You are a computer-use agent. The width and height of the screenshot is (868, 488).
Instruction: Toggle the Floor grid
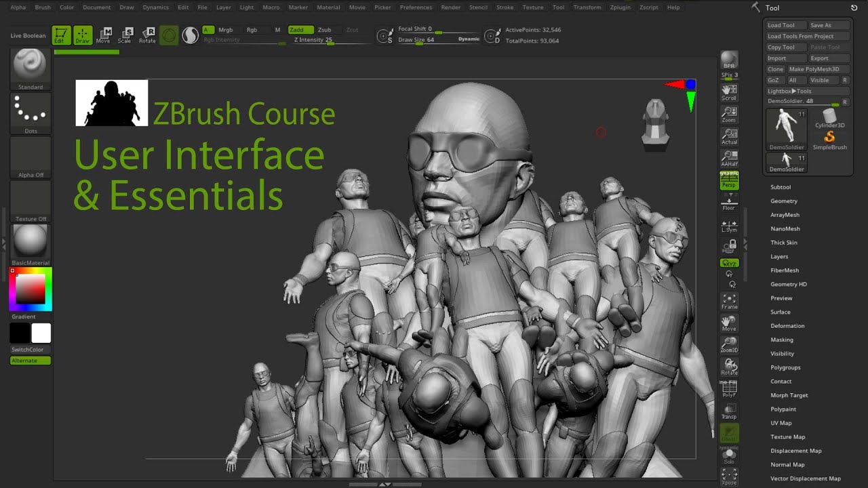729,203
